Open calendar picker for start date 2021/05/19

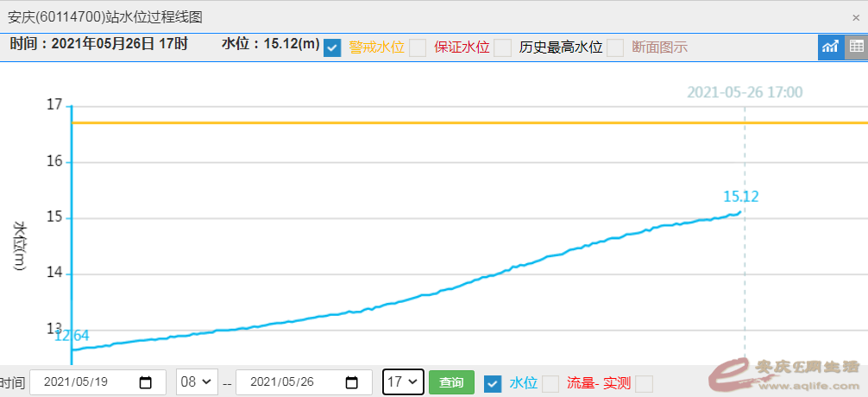click(145, 382)
